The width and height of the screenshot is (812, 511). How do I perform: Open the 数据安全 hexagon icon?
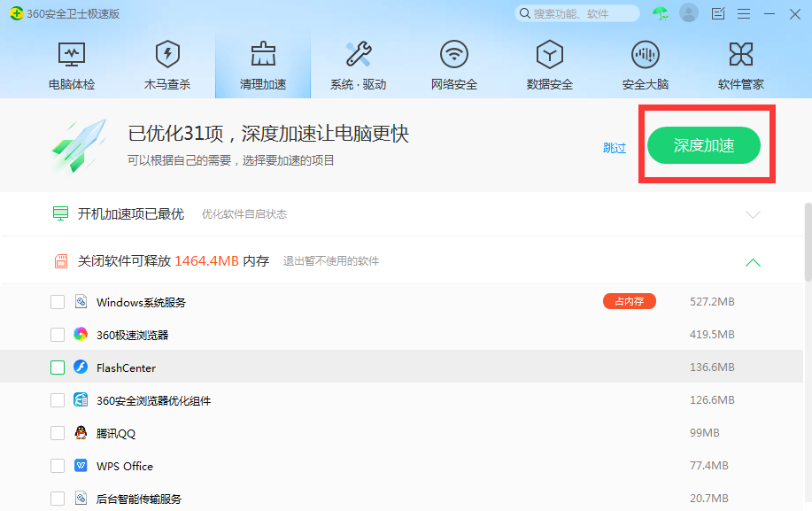(x=549, y=54)
